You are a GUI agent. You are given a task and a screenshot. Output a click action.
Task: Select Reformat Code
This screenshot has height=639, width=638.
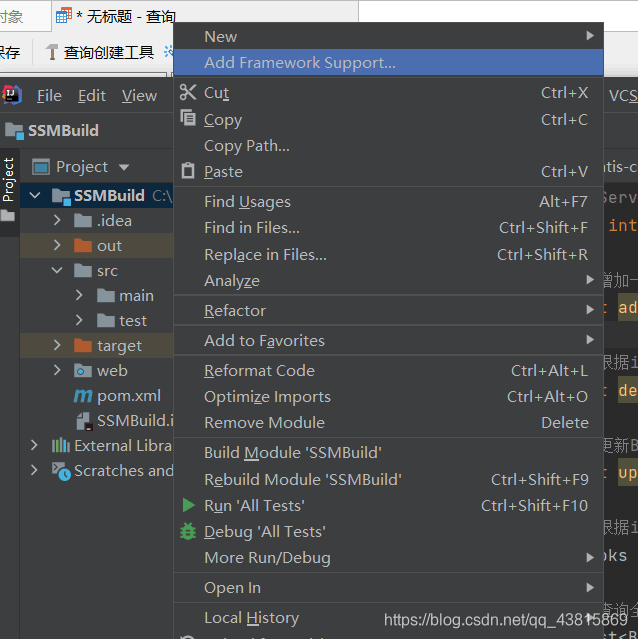click(x=388, y=371)
